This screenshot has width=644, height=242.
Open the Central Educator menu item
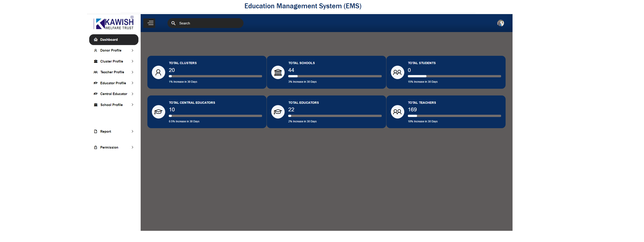pyautogui.click(x=114, y=94)
